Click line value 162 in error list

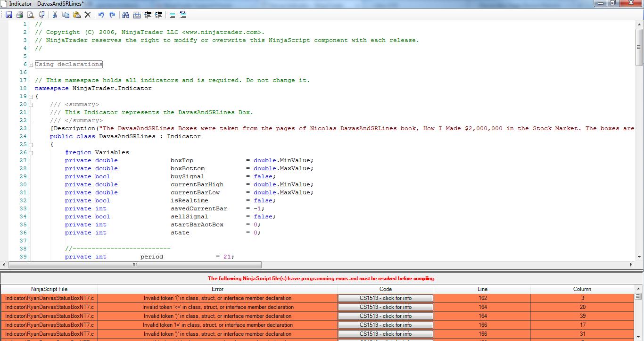[x=482, y=298]
